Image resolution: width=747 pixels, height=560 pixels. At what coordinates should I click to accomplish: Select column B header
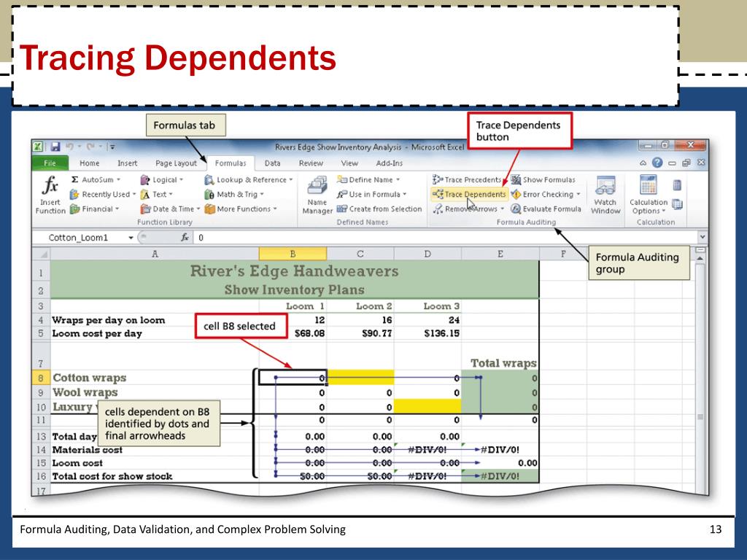293,254
